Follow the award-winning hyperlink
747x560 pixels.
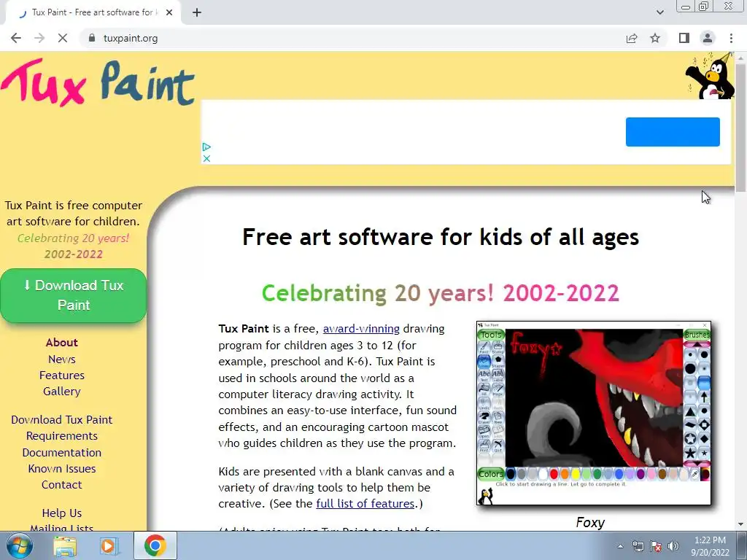tap(361, 329)
